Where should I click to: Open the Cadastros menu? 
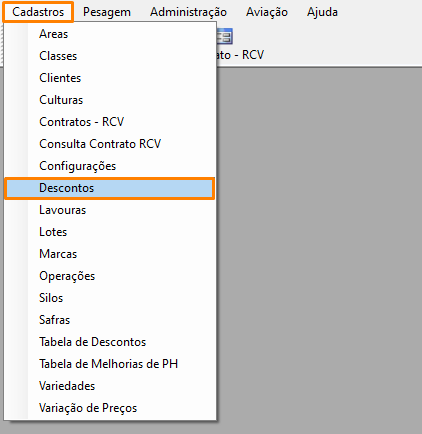(38, 12)
